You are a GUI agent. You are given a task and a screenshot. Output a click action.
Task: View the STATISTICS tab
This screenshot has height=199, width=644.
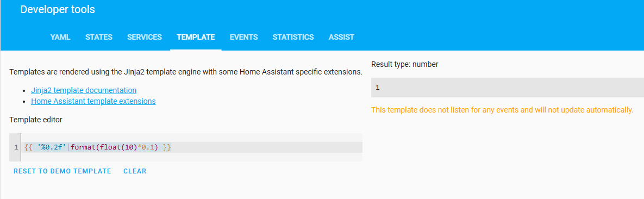(x=293, y=37)
